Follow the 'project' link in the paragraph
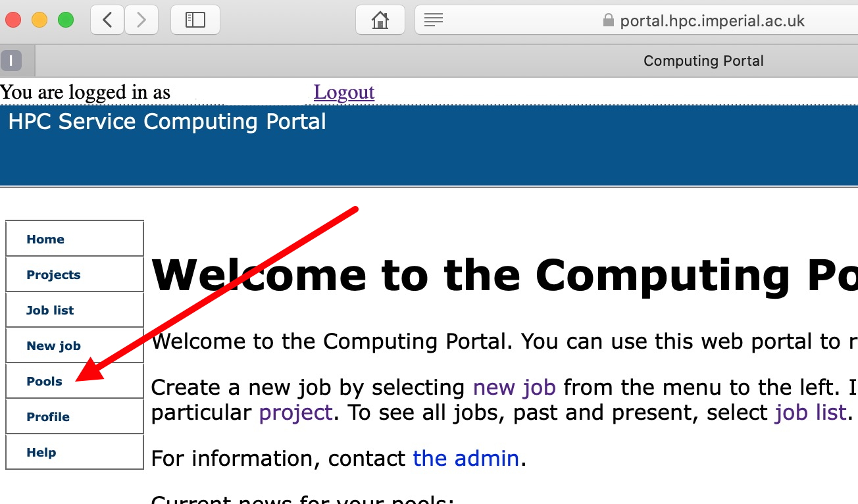 pos(295,413)
